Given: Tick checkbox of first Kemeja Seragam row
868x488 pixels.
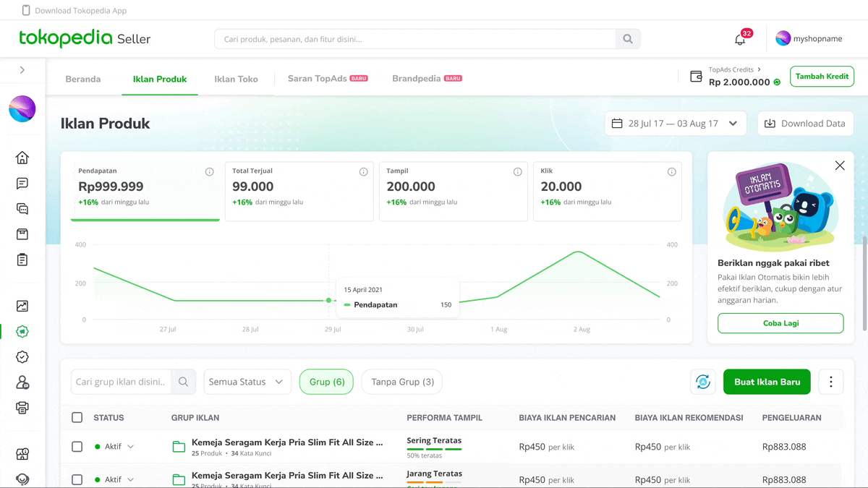Looking at the screenshot, I should click(x=77, y=447).
